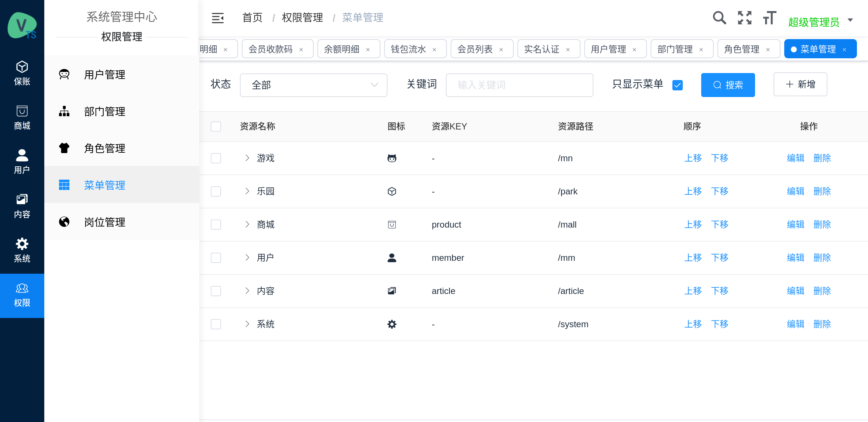Open the 商城 module in the left rail
Viewport: 868px width, 422px height.
pos(22,117)
